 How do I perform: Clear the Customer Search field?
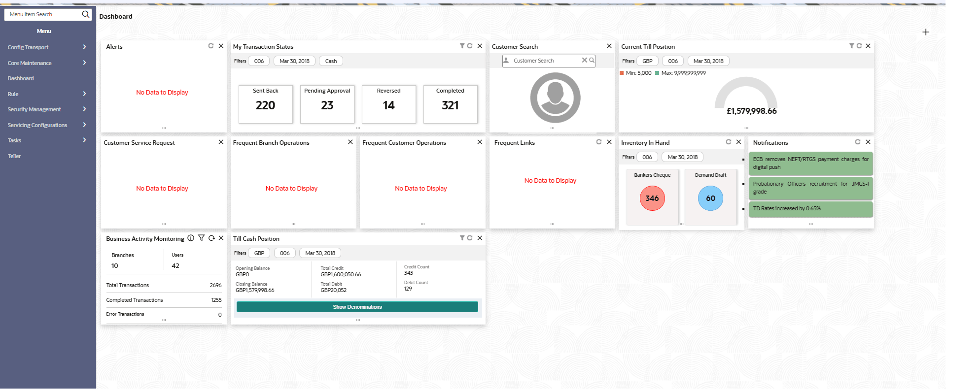(585, 60)
